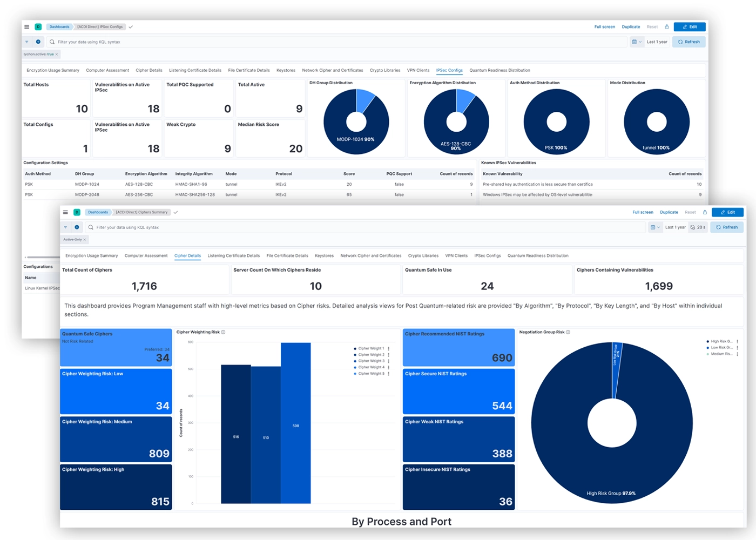Toggle Cipher Weight 1 legend entry
Image resolution: width=756 pixels, height=540 pixels.
pyautogui.click(x=371, y=348)
